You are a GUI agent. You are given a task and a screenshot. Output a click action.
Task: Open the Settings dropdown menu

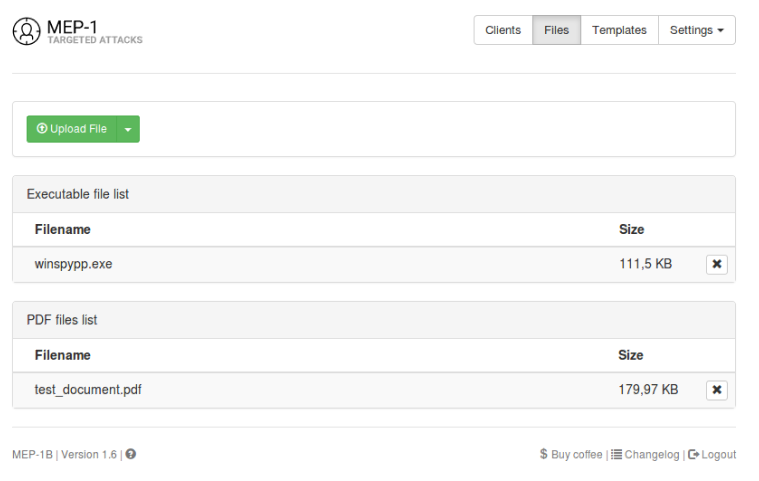(x=696, y=30)
